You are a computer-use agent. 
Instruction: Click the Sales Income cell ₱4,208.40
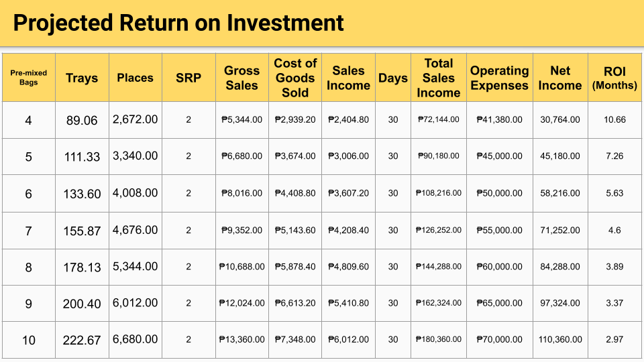click(x=348, y=231)
